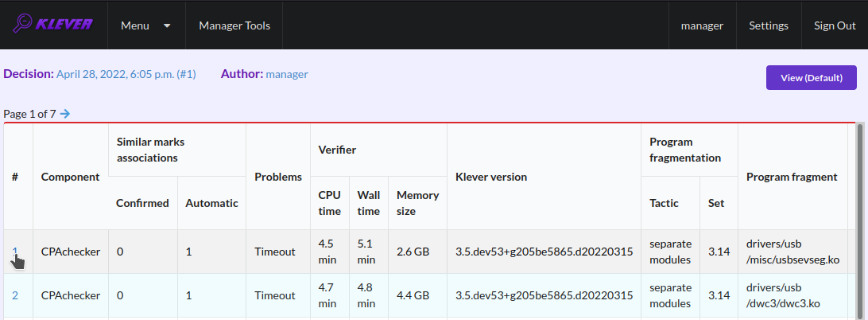Viewport: 868px width, 320px height.
Task: Open Manager Tools in navbar
Action: pos(234,25)
